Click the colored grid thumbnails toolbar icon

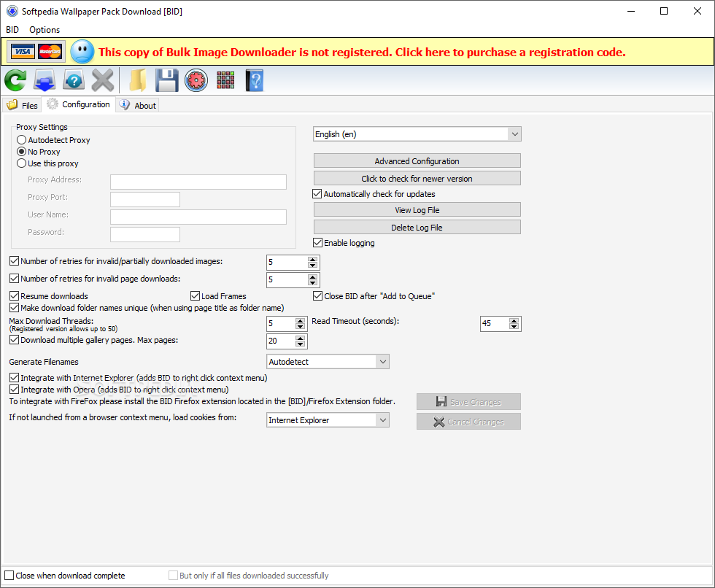[225, 80]
